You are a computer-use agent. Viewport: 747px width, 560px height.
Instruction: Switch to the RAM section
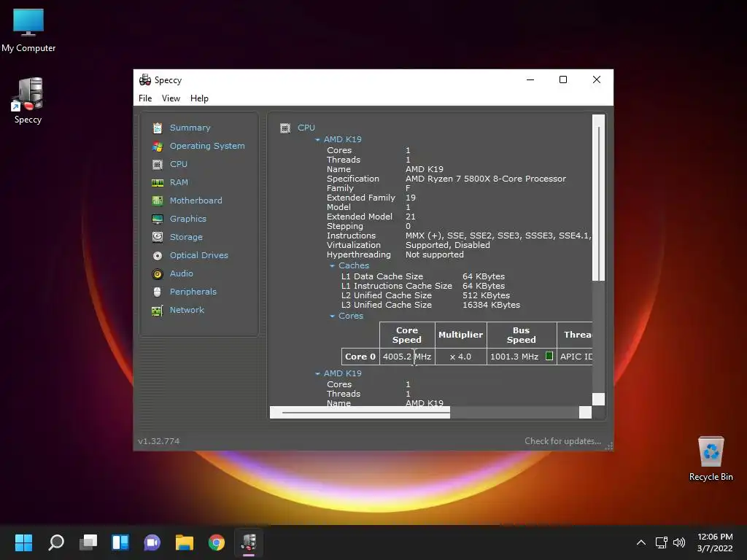point(179,182)
